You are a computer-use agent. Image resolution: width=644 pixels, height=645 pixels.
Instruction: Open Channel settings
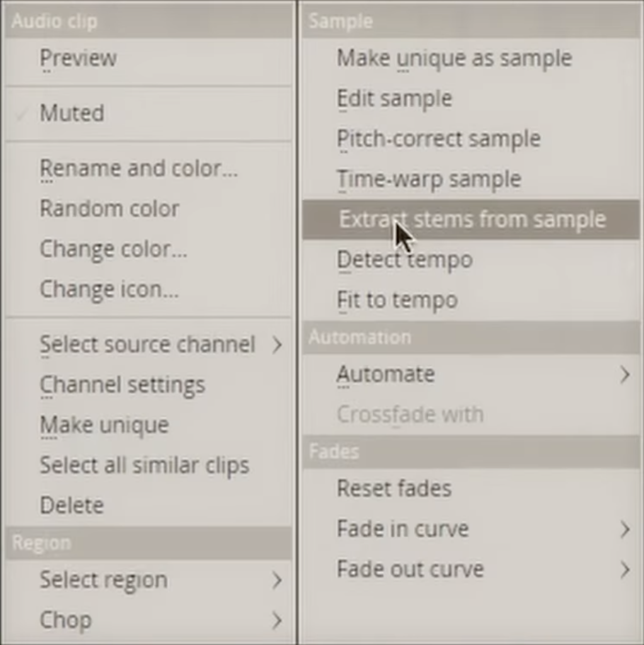(122, 385)
